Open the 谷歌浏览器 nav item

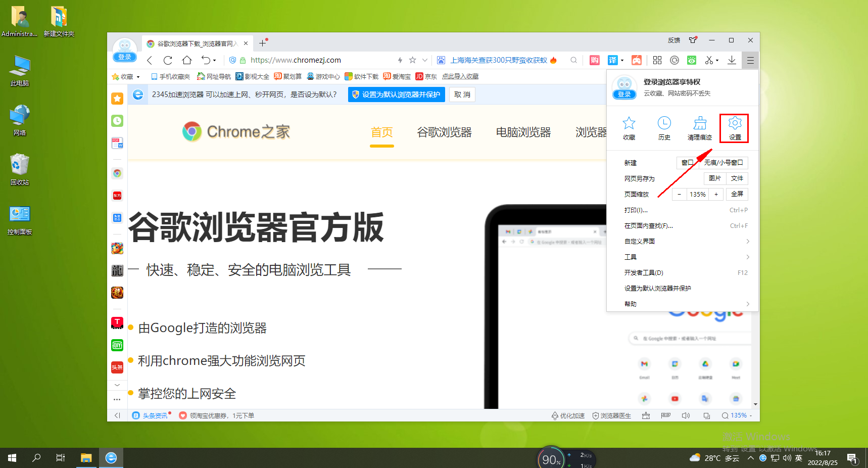pos(444,132)
